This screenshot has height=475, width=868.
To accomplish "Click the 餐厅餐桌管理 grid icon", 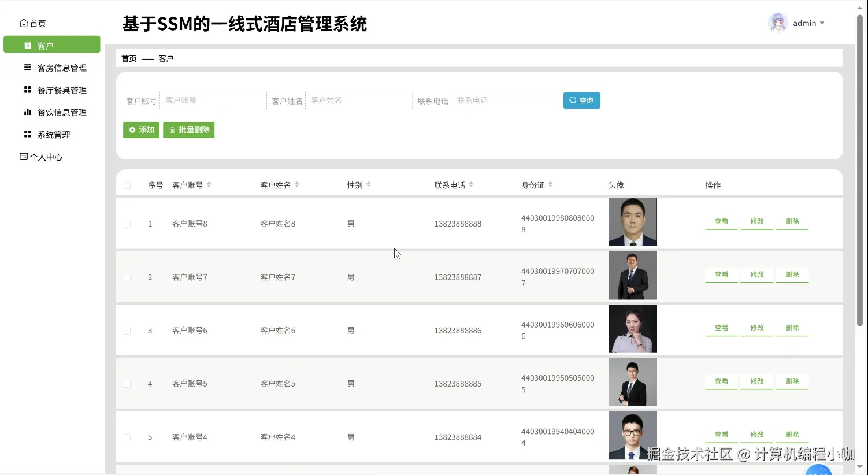I will tap(27, 90).
